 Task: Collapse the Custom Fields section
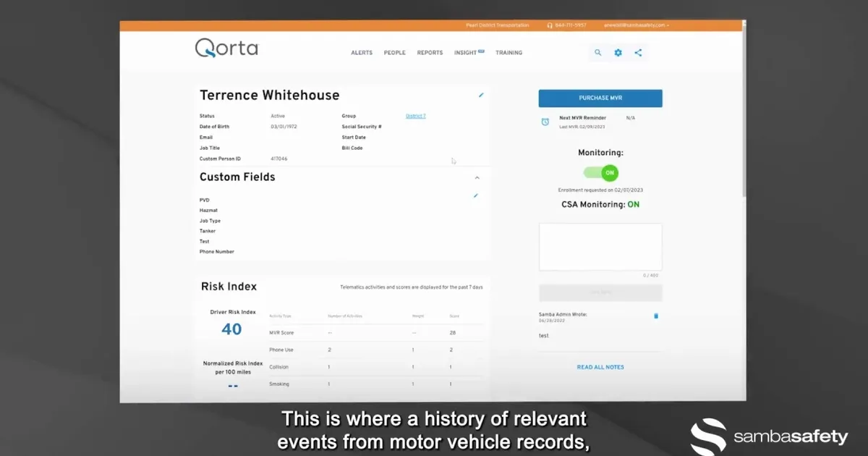click(477, 177)
